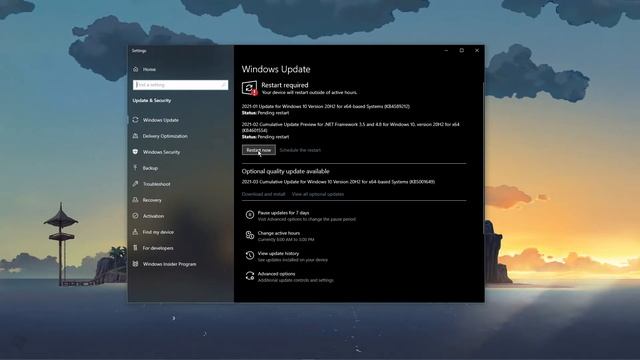This screenshot has width=640, height=360.
Task: Click 'Your device will restart outside of active hours' text
Action: point(309,93)
